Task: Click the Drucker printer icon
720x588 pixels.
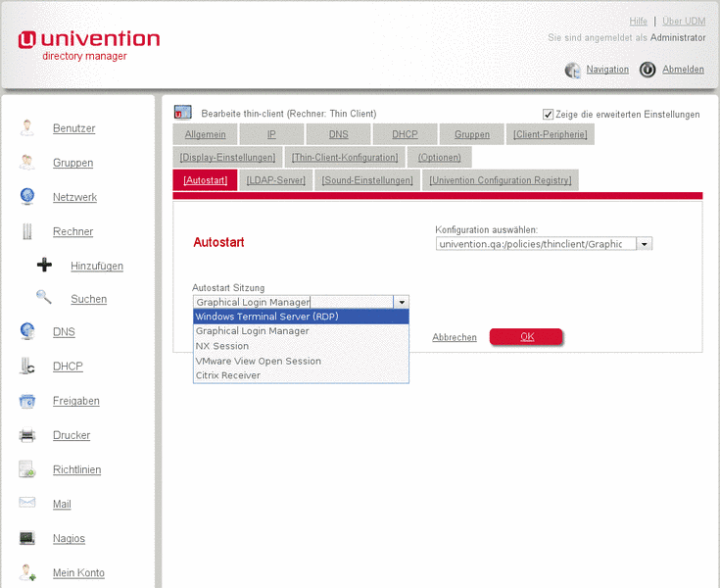Action: [27, 435]
